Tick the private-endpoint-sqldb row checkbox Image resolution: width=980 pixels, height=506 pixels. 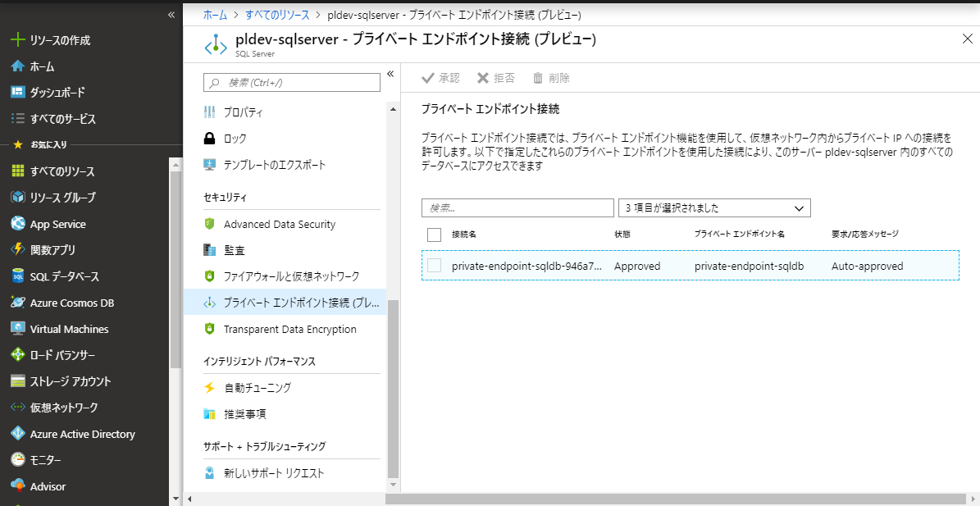435,266
